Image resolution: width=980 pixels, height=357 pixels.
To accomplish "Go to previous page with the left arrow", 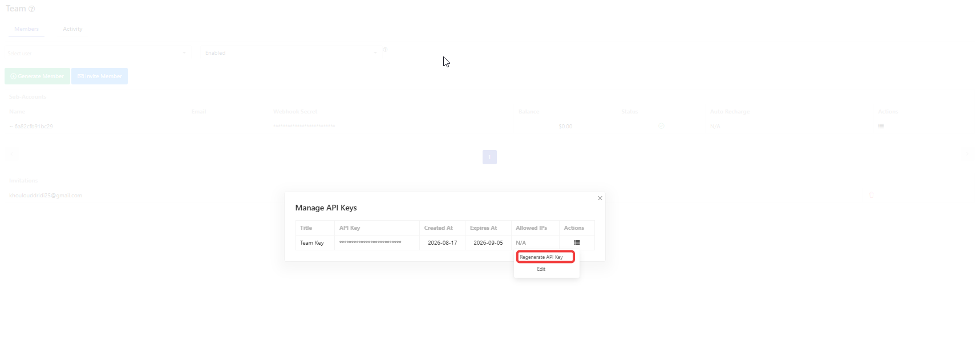I will click(11, 154).
